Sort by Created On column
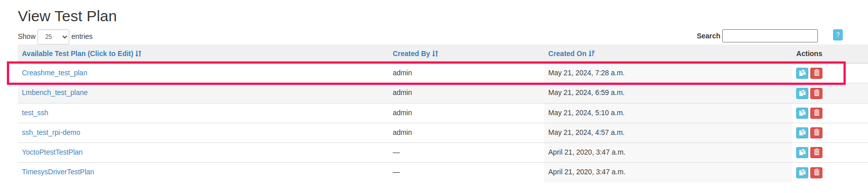Image resolution: width=868 pixels, height=193 pixels. coord(571,54)
